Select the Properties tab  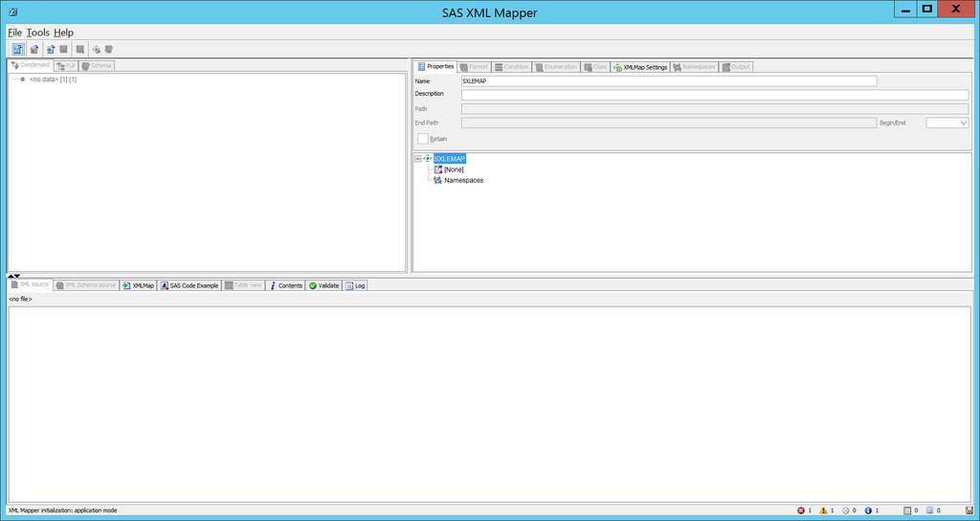tap(435, 66)
